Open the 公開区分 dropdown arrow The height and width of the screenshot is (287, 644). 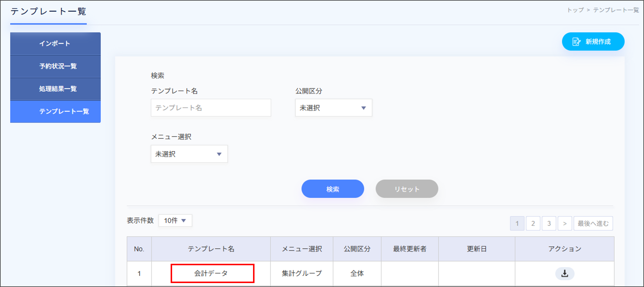(364, 108)
